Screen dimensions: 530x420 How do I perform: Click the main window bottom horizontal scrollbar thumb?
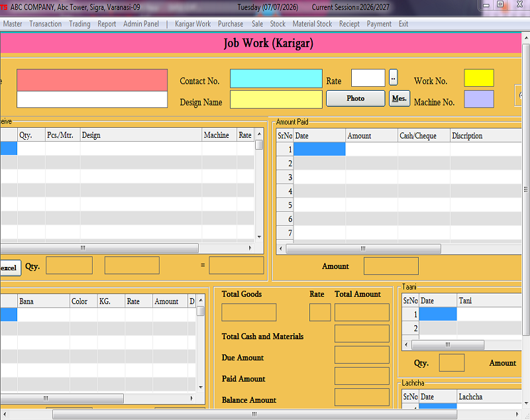coord(254,414)
